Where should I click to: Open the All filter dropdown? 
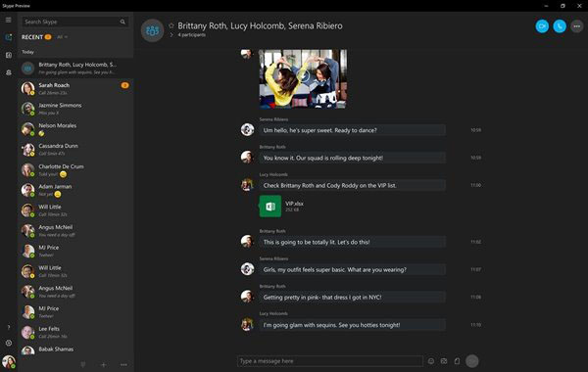(x=63, y=37)
